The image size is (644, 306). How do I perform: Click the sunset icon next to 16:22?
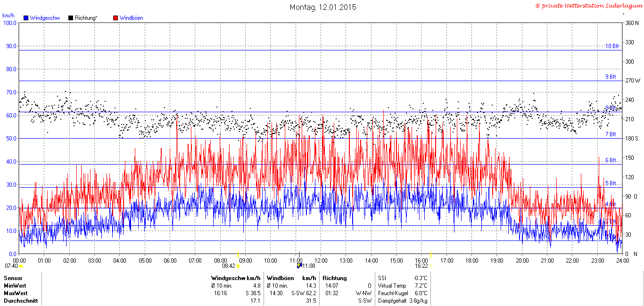coord(431,266)
